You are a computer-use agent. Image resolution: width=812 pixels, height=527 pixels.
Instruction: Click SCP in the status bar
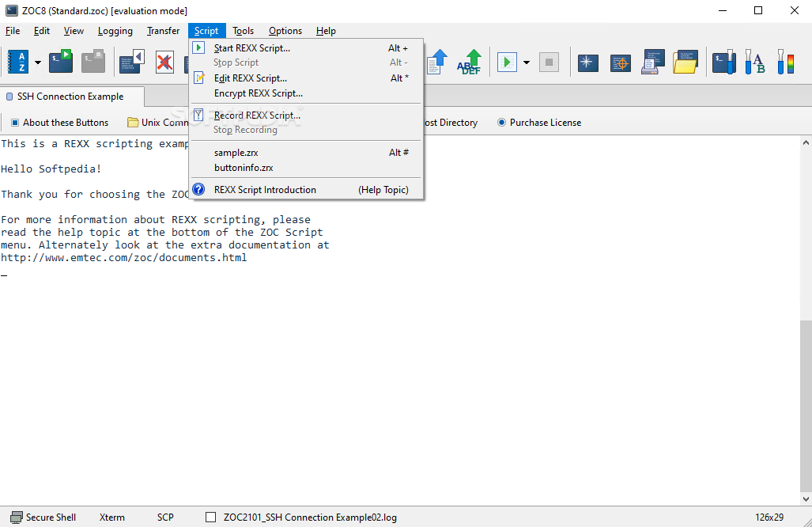pos(165,518)
